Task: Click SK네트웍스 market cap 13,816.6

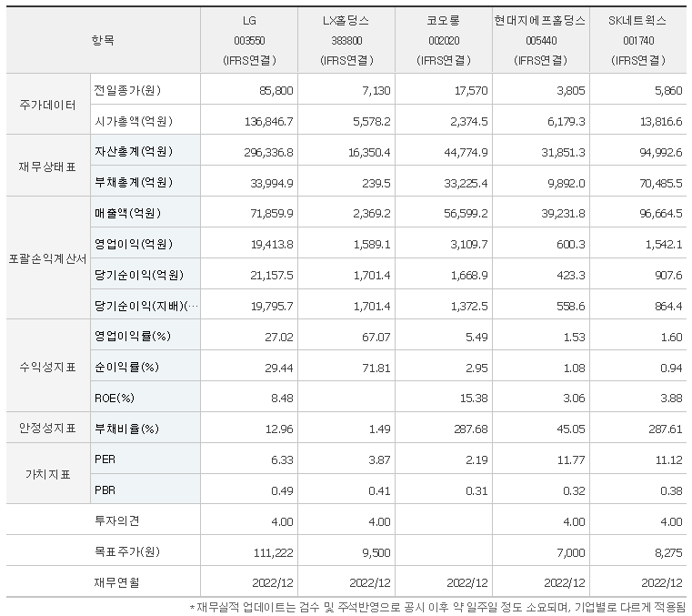Action: point(661,121)
